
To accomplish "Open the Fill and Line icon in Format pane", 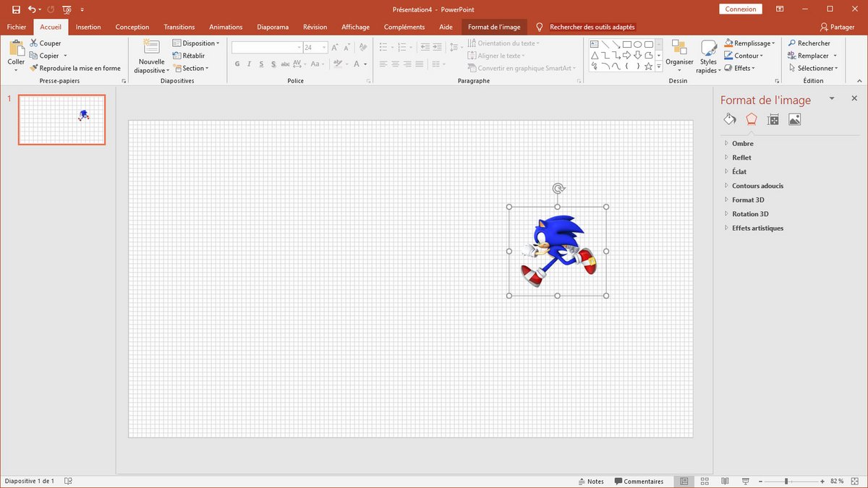I will (730, 119).
